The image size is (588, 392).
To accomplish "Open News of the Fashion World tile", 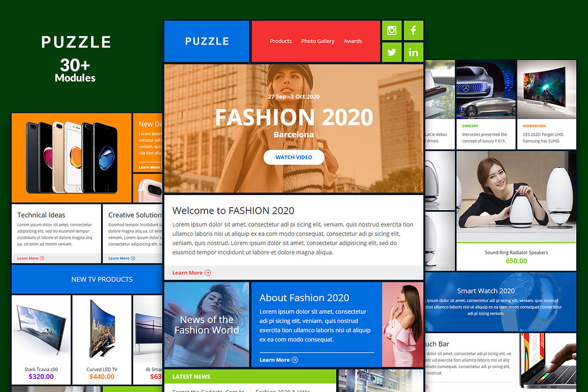I will click(207, 324).
